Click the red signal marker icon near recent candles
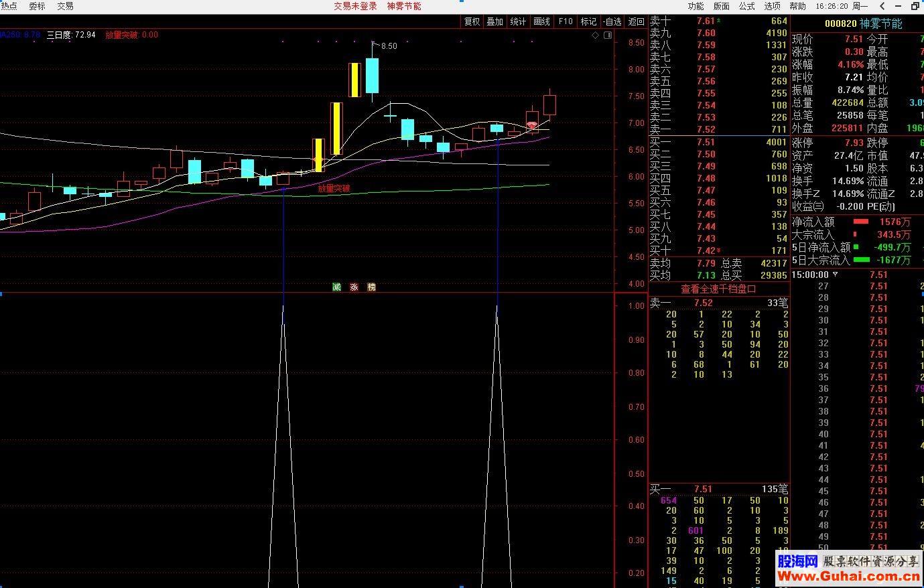The height and width of the screenshot is (588, 924). (x=532, y=126)
